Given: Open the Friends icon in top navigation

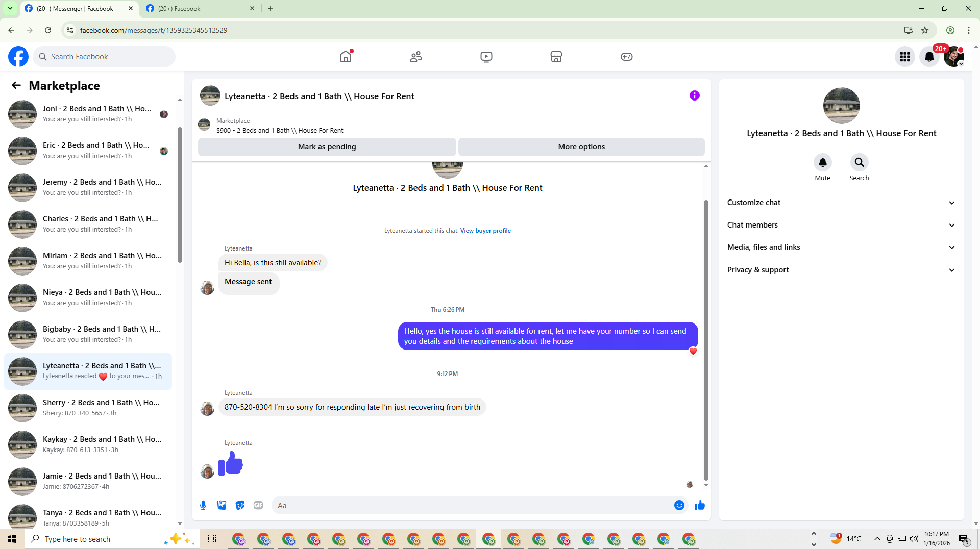Looking at the screenshot, I should pyautogui.click(x=416, y=56).
